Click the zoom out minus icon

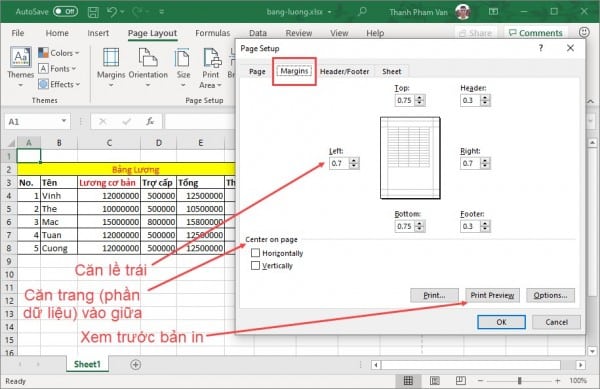pyautogui.click(x=480, y=381)
